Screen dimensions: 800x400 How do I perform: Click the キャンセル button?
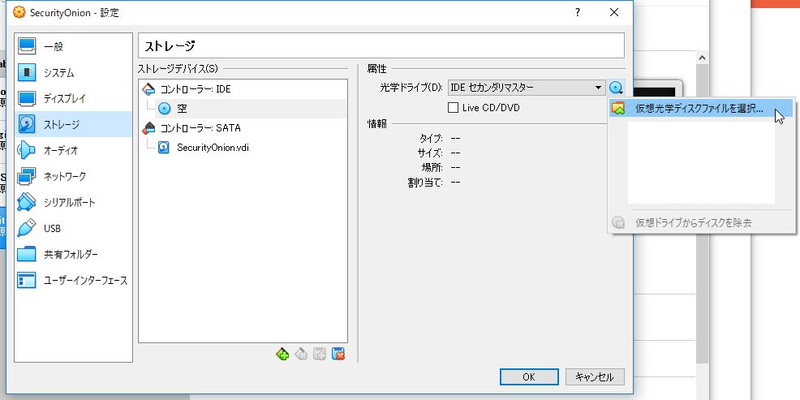[595, 377]
